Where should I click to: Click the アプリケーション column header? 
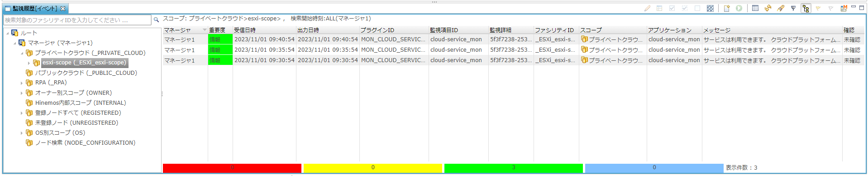coord(674,30)
